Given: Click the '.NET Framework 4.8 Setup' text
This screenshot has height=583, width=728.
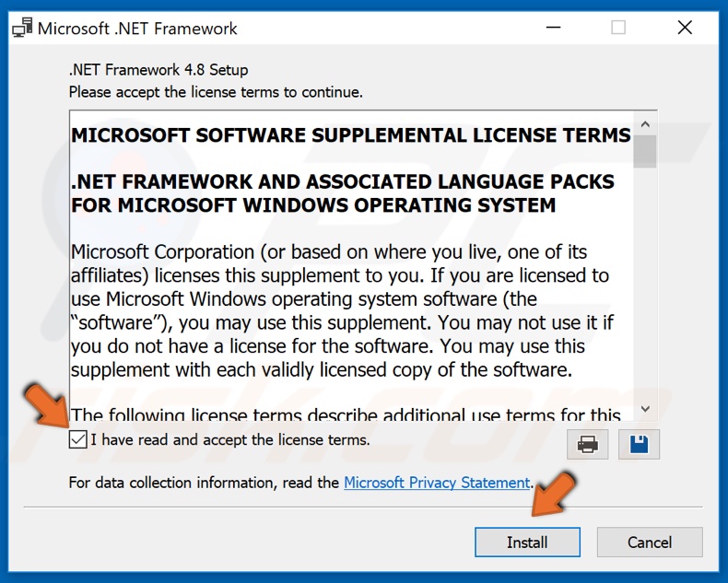Looking at the screenshot, I should tap(159, 70).
